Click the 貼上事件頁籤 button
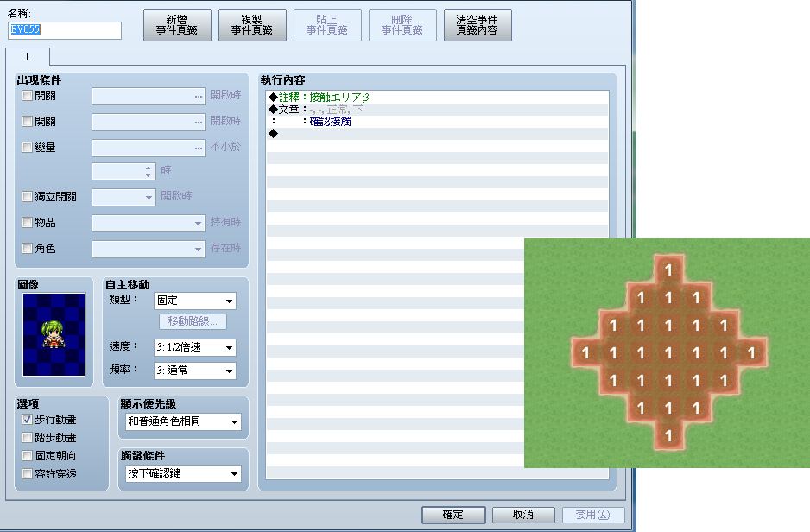The height and width of the screenshot is (532, 810). pyautogui.click(x=327, y=25)
